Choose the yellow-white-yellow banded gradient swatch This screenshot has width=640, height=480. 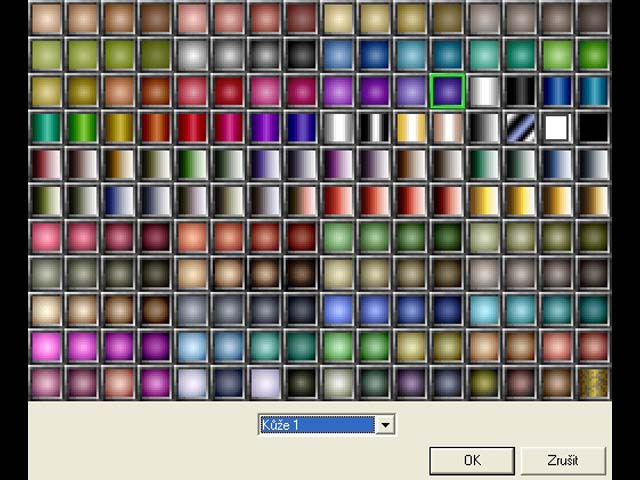pos(411,127)
